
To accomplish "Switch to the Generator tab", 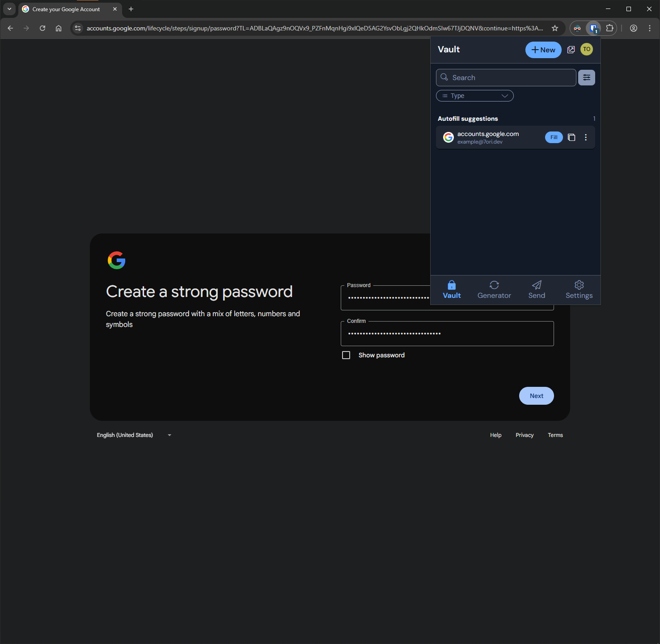I will tap(494, 290).
